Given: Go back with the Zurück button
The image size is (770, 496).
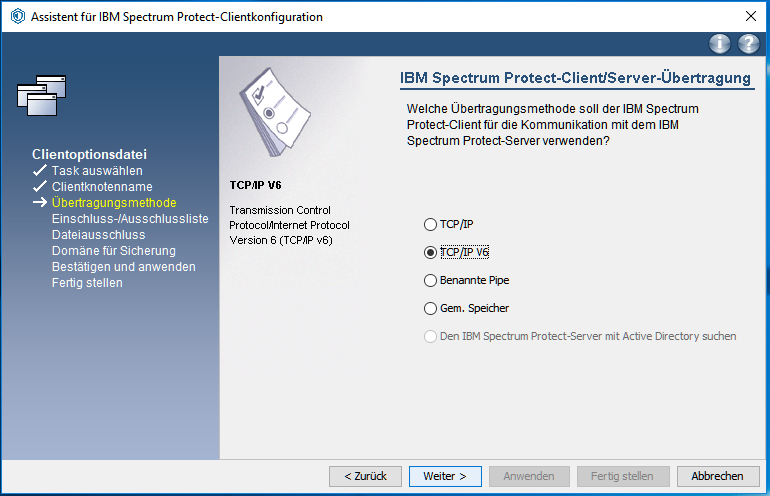Looking at the screenshot, I should pyautogui.click(x=365, y=476).
